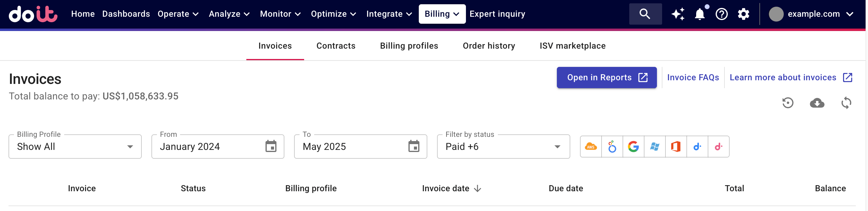Toggle the Office 365 provider filter

point(676,146)
